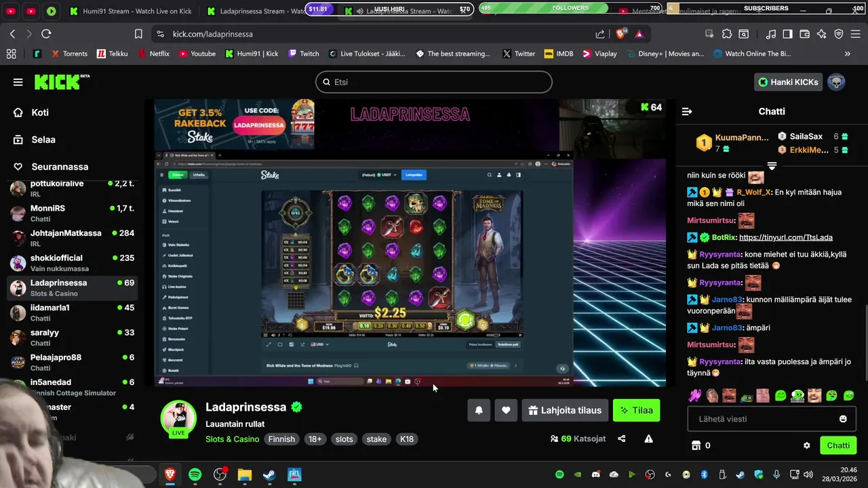Screen dimensions: 868x488
Task: Open Pelaajapro88 channel in sidebar
Action: 72,363
